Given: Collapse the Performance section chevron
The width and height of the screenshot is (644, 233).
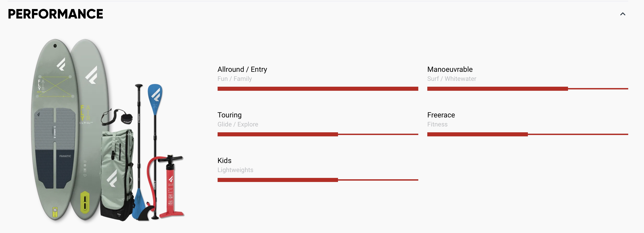Looking at the screenshot, I should pyautogui.click(x=623, y=14).
